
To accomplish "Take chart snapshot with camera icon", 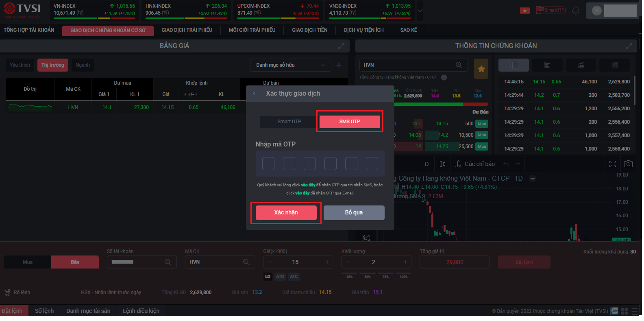I will pyautogui.click(x=628, y=164).
